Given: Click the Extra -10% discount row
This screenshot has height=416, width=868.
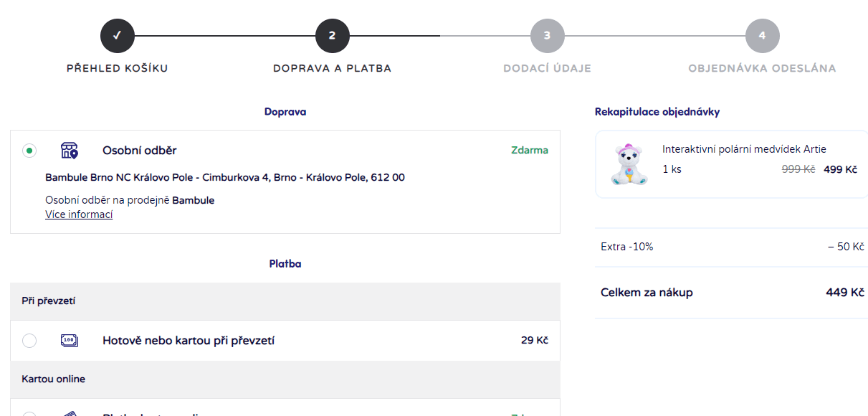Looking at the screenshot, I should pyautogui.click(x=733, y=247).
